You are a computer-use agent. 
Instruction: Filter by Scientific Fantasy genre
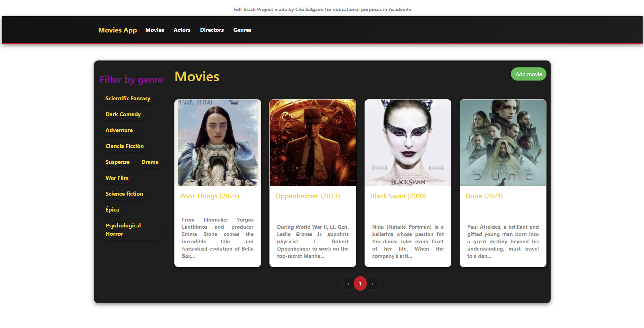click(x=128, y=99)
